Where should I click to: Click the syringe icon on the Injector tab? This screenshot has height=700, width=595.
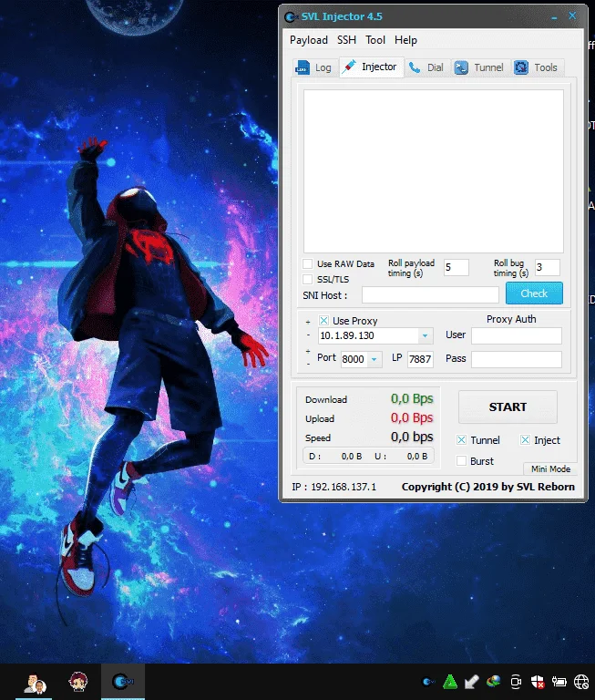[x=349, y=67]
